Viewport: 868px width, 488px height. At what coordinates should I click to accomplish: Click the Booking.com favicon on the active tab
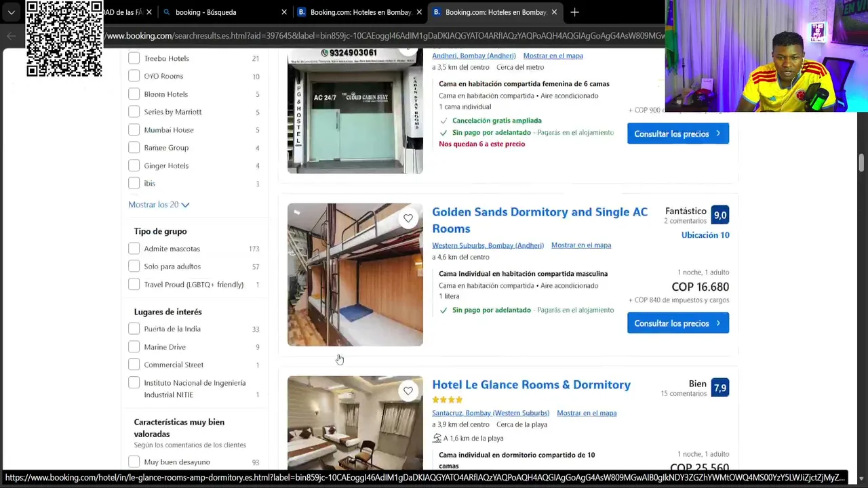coord(437,12)
